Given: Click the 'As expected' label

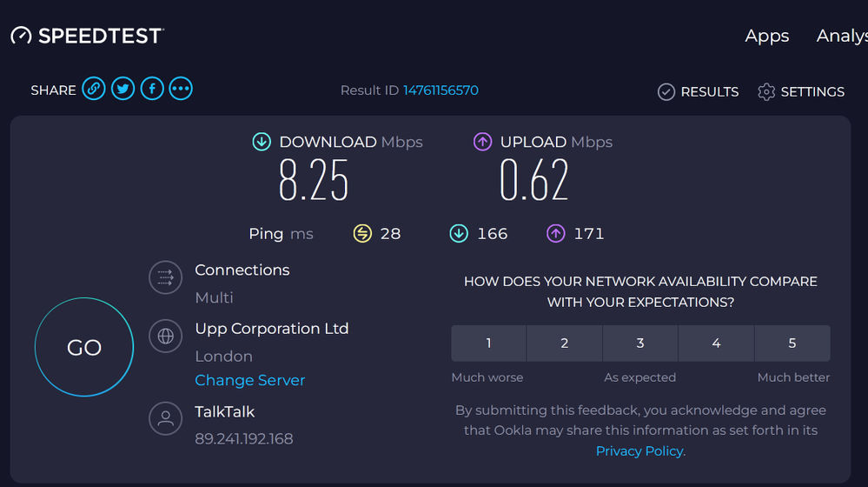Looking at the screenshot, I should tap(640, 377).
